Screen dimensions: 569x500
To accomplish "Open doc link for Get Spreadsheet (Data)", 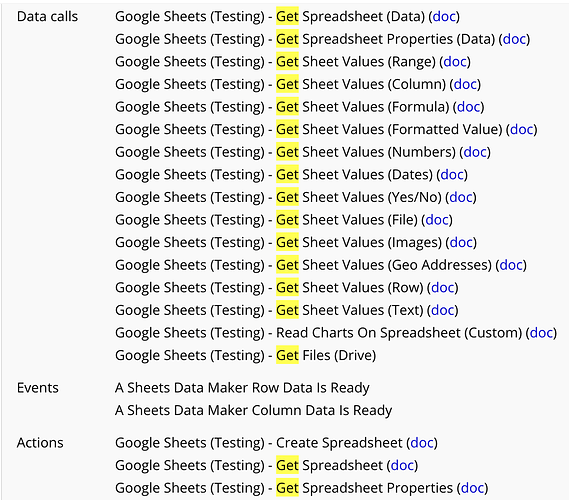I will click(x=444, y=16).
